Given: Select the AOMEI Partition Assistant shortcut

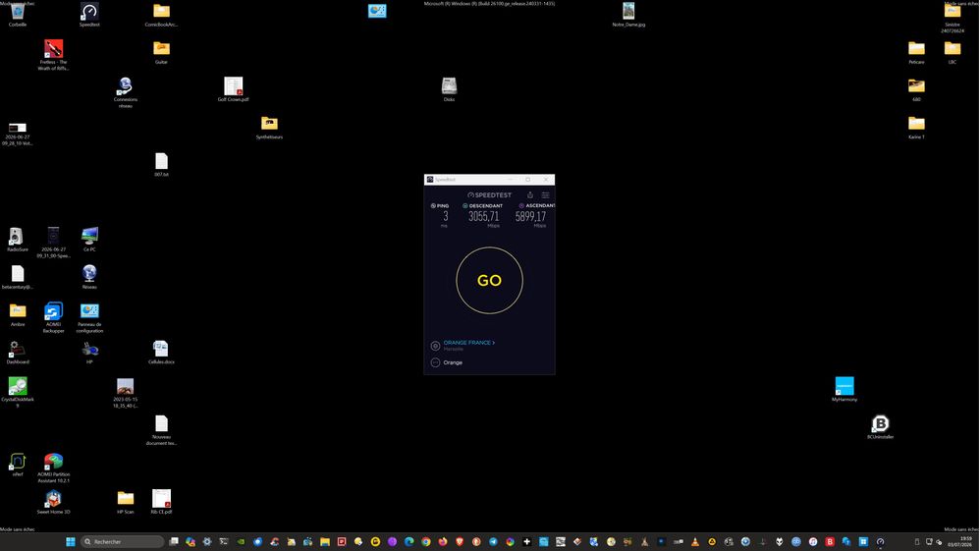Looking at the screenshot, I should click(x=53, y=468).
